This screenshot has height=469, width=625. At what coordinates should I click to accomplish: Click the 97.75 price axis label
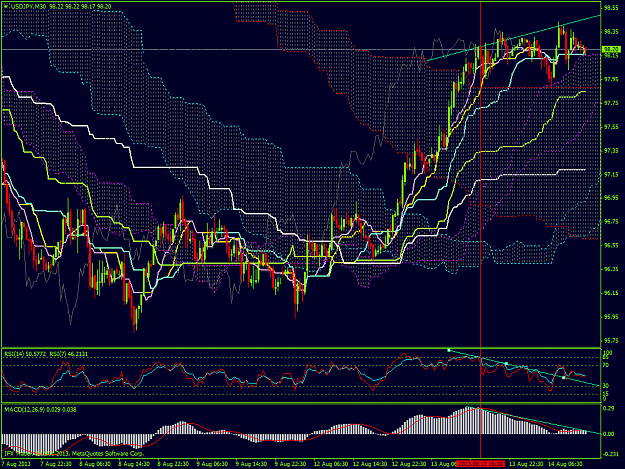click(x=611, y=103)
